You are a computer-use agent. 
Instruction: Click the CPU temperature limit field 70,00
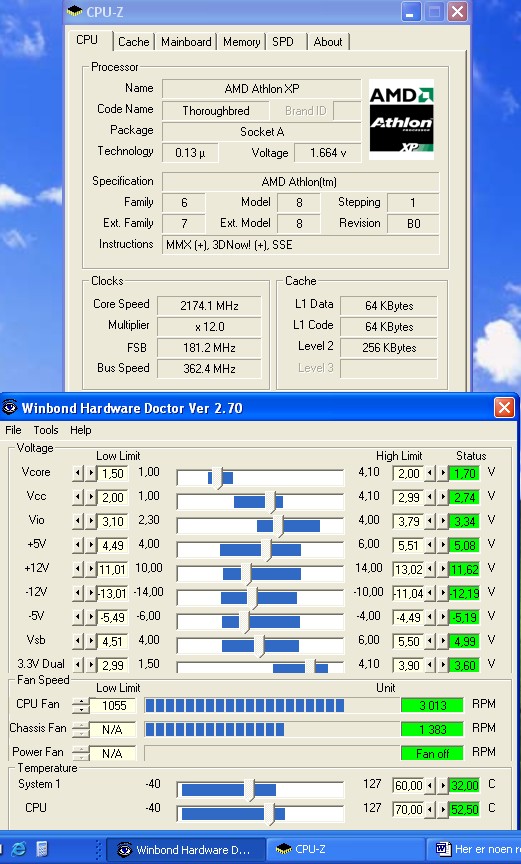(x=408, y=809)
